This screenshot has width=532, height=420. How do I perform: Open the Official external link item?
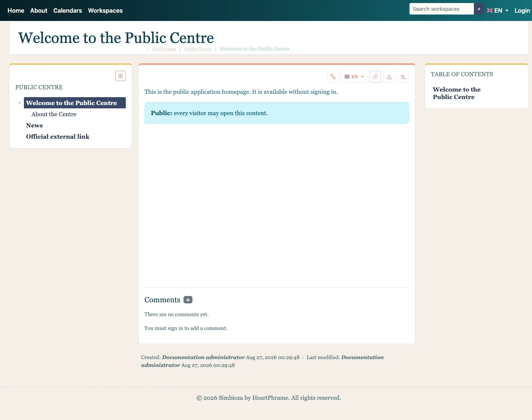coord(58,137)
